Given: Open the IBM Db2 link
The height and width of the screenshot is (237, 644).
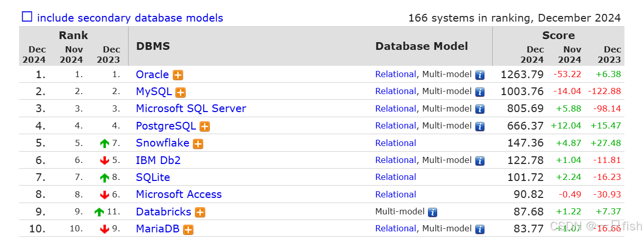Looking at the screenshot, I should pyautogui.click(x=158, y=160).
